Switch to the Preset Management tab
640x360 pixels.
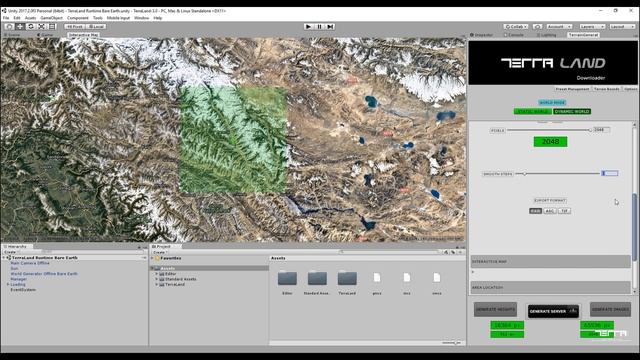pyautogui.click(x=572, y=89)
